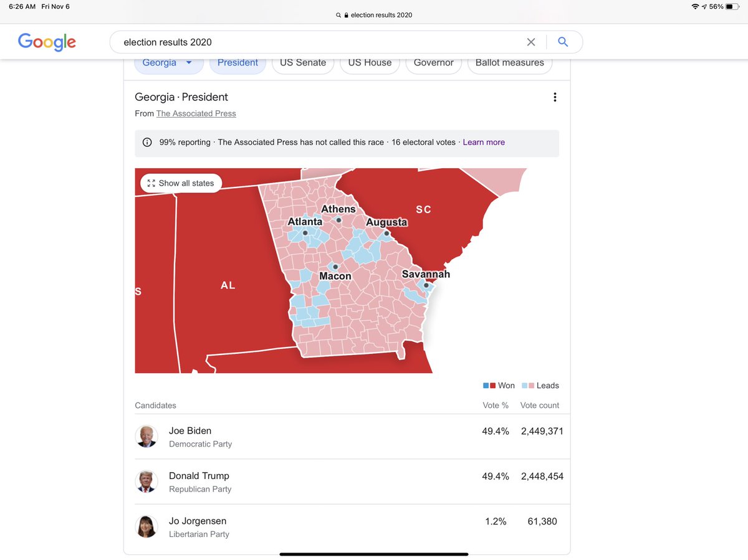Click the Learn more link
This screenshot has width=748, height=560.
484,142
